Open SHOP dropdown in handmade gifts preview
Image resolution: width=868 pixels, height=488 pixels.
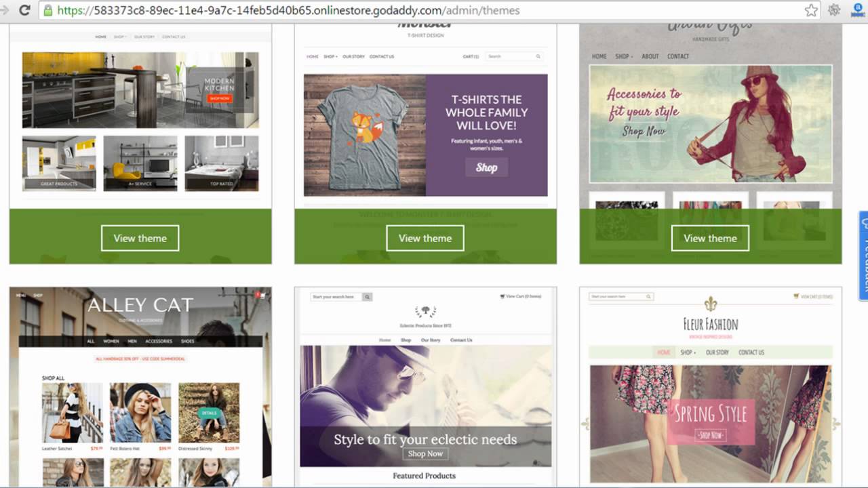pyautogui.click(x=624, y=56)
